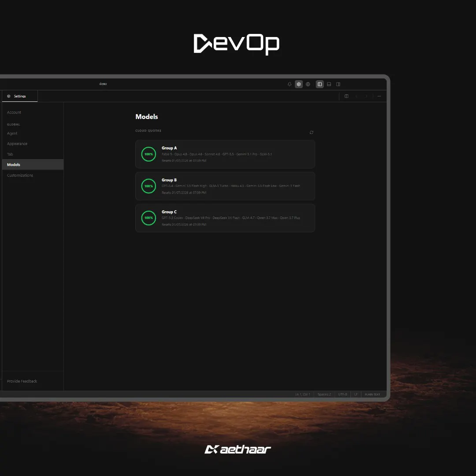Click PLAIN TEXT language mode in status bar

coord(372,394)
